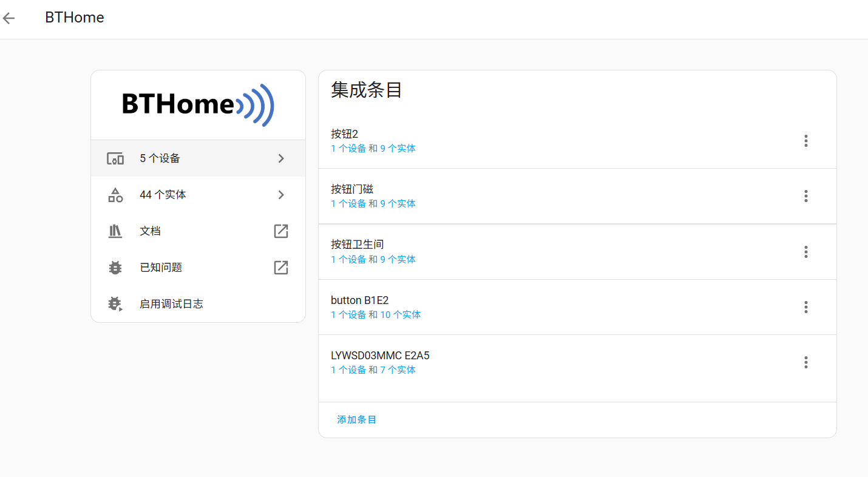Click the 按钮卫生间 entry title
The height and width of the screenshot is (477, 868).
coord(358,244)
